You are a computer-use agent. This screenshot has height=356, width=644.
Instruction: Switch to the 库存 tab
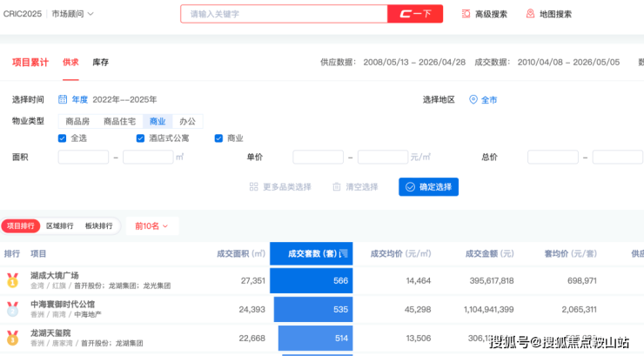(x=100, y=63)
